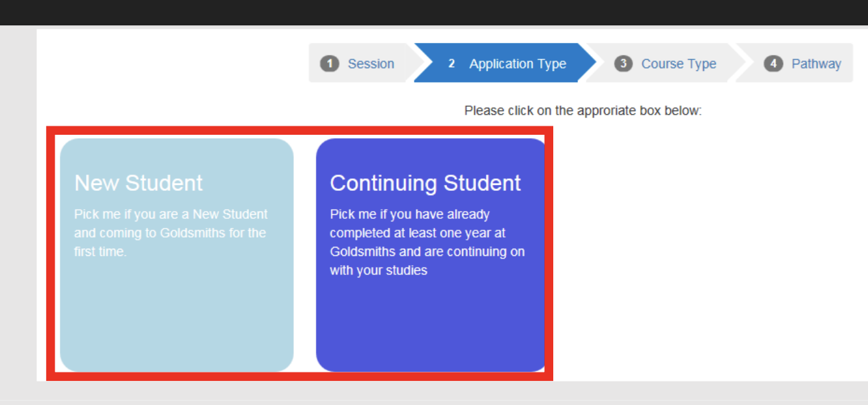
Task: Click the step 3 circle badge beside Course Type
Action: click(624, 63)
